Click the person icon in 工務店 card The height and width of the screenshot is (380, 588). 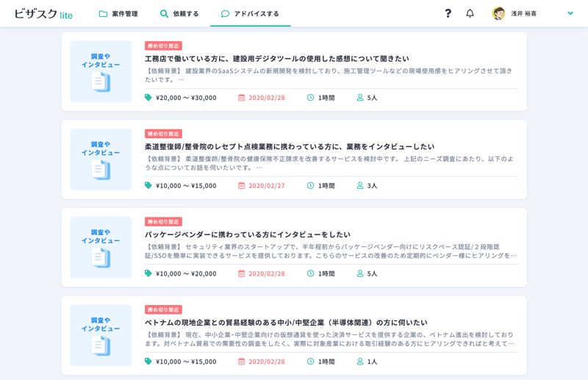point(360,98)
